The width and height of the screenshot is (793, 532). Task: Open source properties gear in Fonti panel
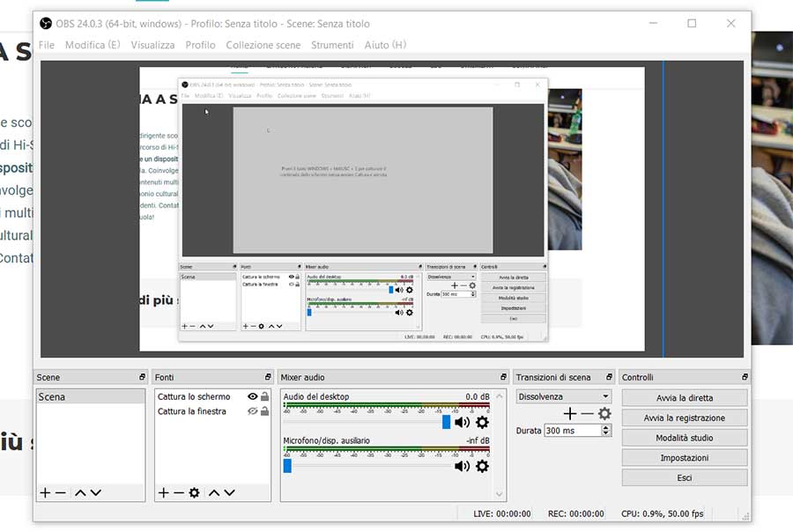coord(194,492)
